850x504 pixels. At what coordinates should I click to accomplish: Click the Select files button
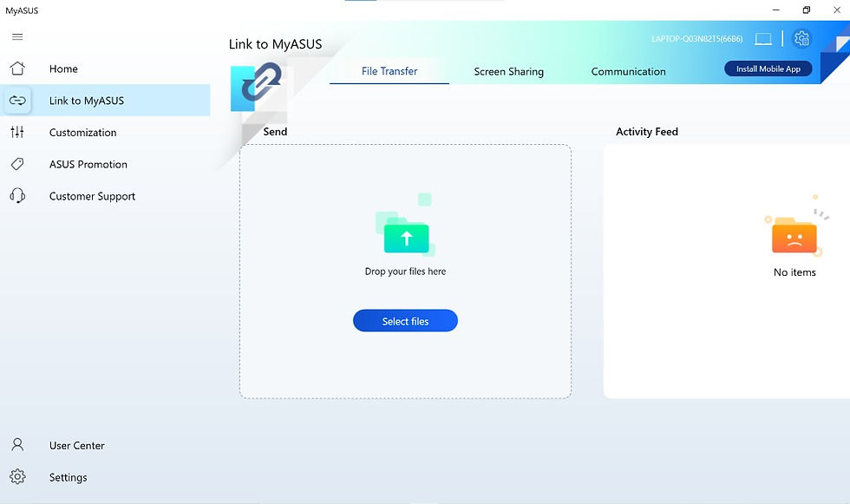click(x=406, y=321)
